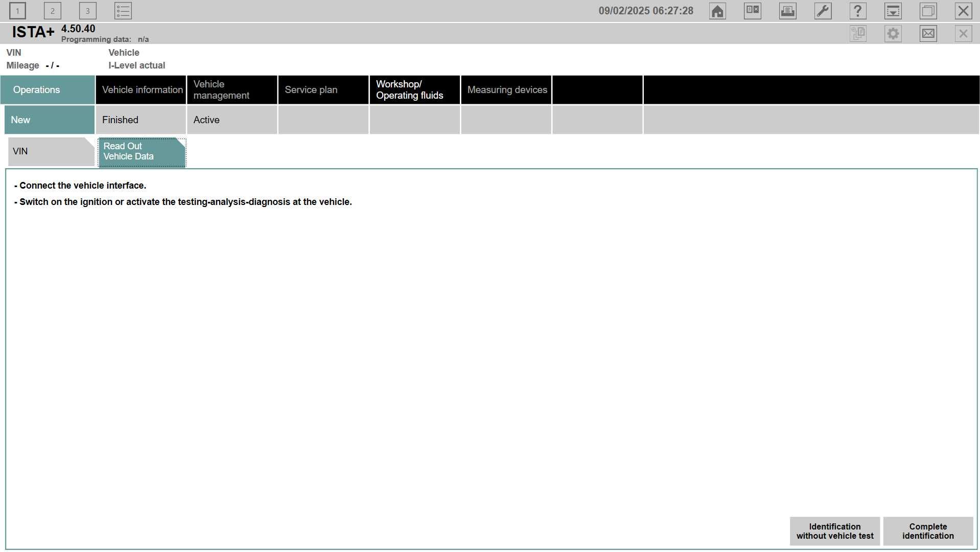Open help via question mark icon
This screenshot has height=552, width=980.
tap(858, 11)
